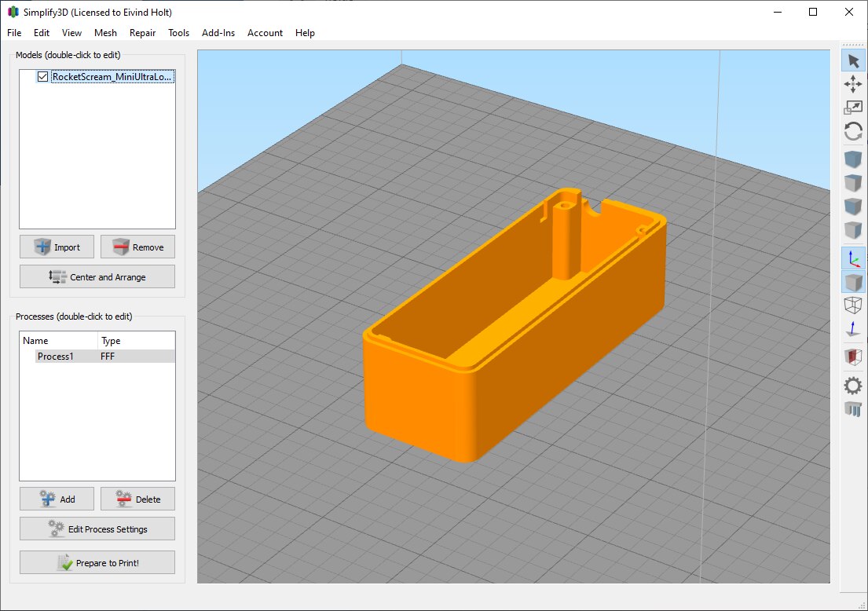Enable the cross section view icon
The height and width of the screenshot is (611, 868).
pos(853,357)
